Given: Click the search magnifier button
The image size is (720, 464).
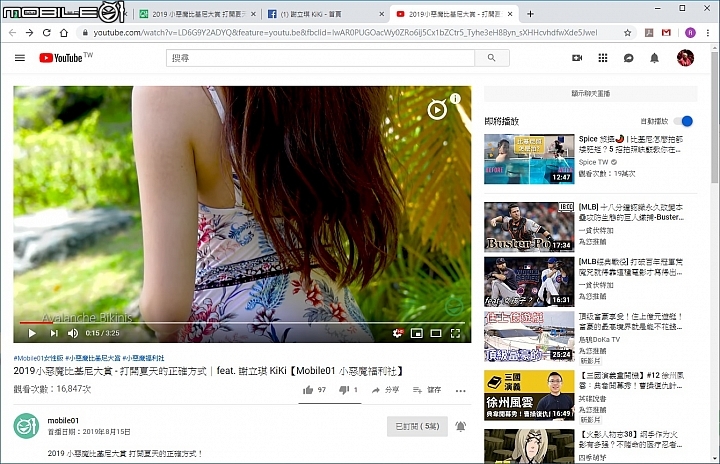Looking at the screenshot, I should [x=492, y=58].
